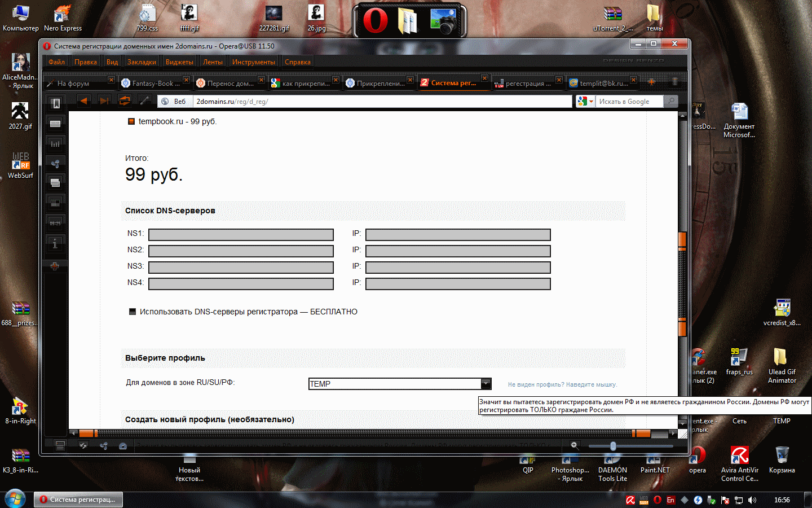
Task: Click the reload page icon
Action: coord(125,101)
